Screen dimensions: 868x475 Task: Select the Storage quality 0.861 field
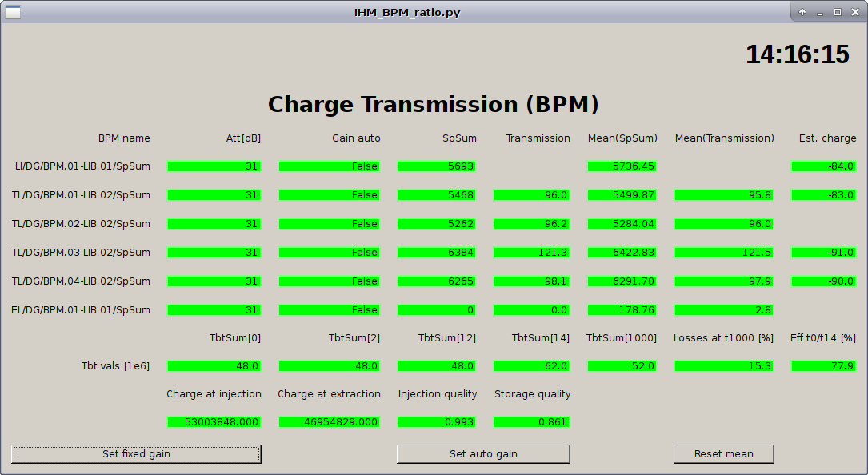click(532, 422)
